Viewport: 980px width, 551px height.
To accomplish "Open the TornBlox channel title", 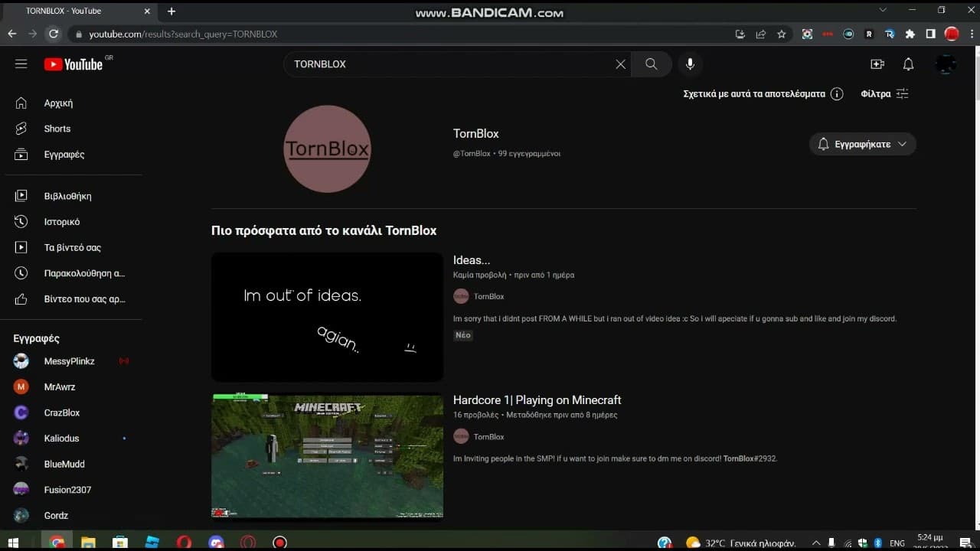I will pos(475,134).
